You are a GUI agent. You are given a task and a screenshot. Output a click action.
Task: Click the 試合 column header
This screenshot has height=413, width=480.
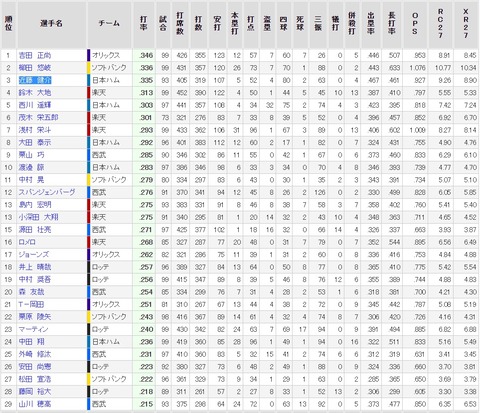(163, 24)
